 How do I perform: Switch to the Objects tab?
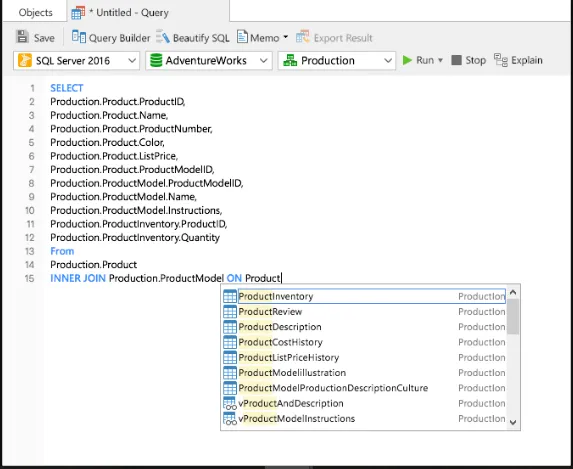[35, 12]
